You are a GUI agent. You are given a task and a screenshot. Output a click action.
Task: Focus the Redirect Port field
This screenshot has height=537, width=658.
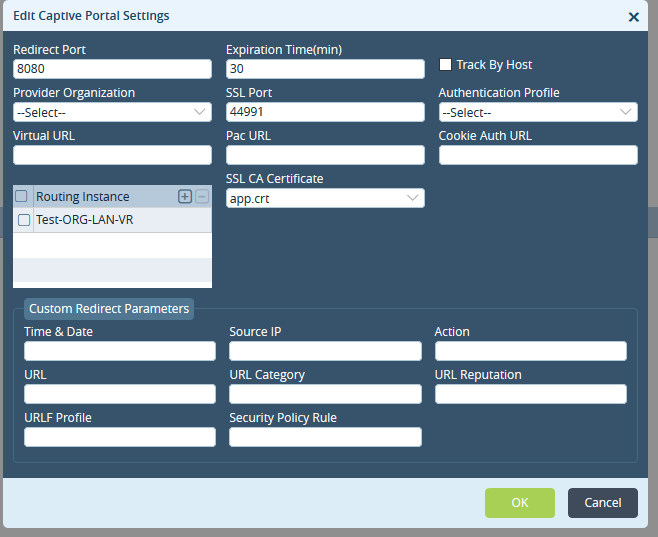click(x=112, y=69)
